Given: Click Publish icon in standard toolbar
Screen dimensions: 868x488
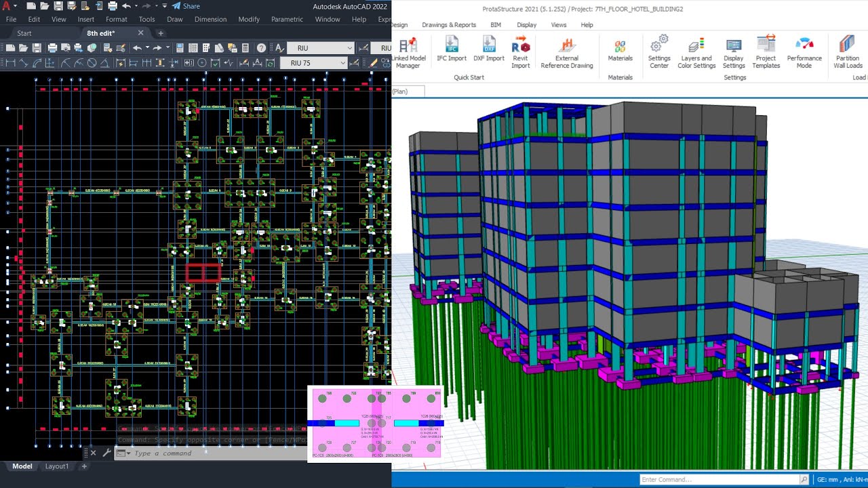Looking at the screenshot, I should (x=79, y=48).
